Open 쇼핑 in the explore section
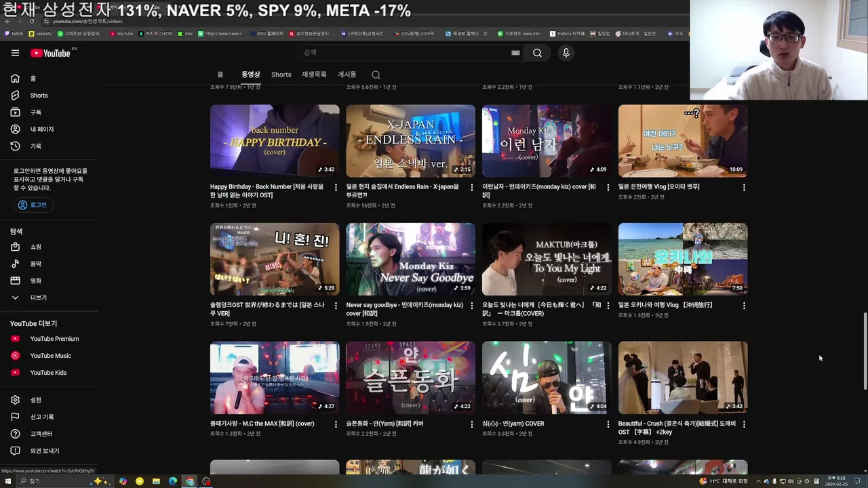The image size is (868, 488). tap(50, 247)
